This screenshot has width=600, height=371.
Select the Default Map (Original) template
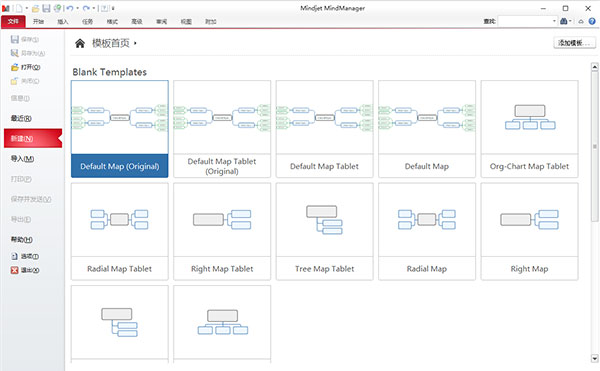pyautogui.click(x=119, y=129)
